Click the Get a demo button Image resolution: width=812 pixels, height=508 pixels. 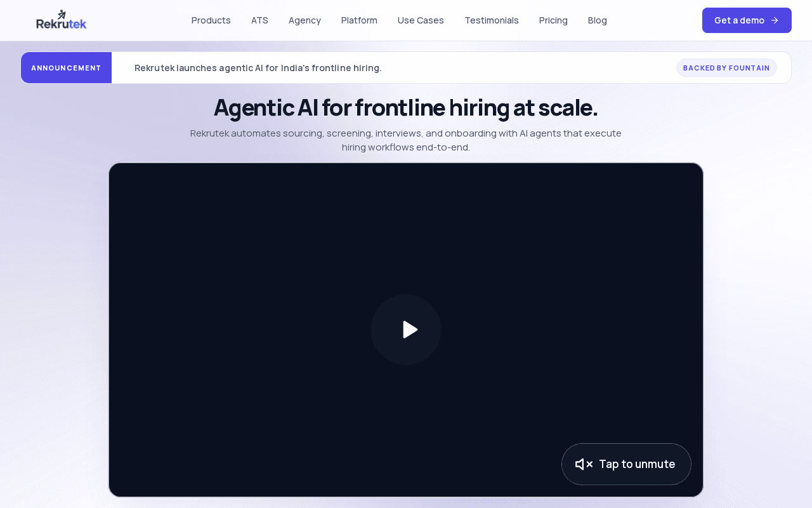(747, 20)
